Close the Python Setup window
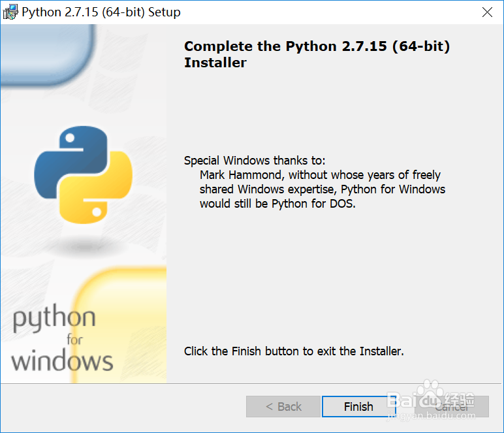 click(x=487, y=12)
